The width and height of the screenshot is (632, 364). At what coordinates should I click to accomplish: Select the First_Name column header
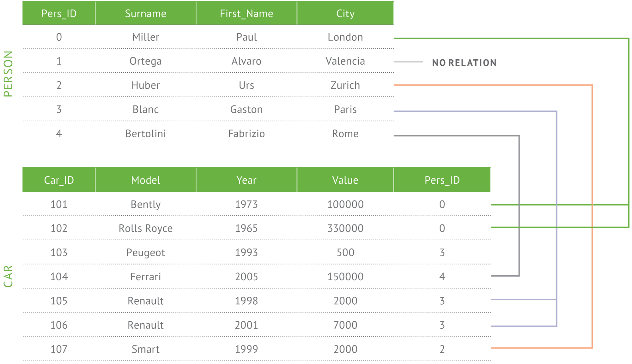[x=246, y=14]
